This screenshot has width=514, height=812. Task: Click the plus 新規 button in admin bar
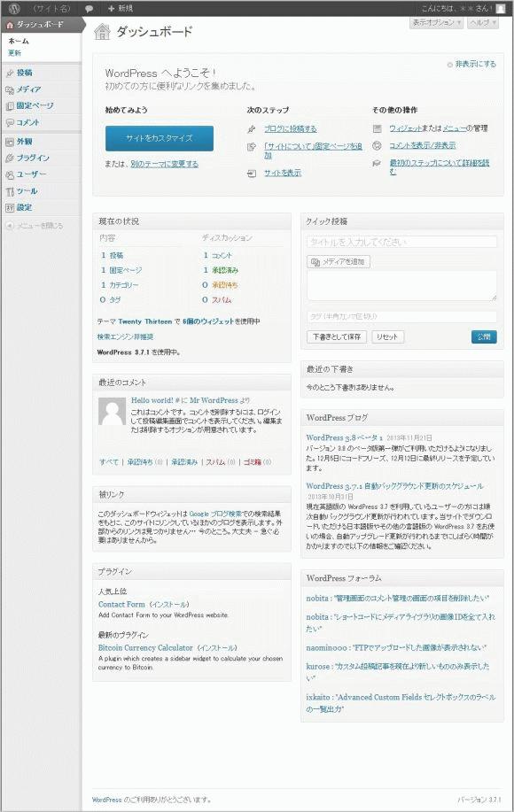tap(121, 9)
